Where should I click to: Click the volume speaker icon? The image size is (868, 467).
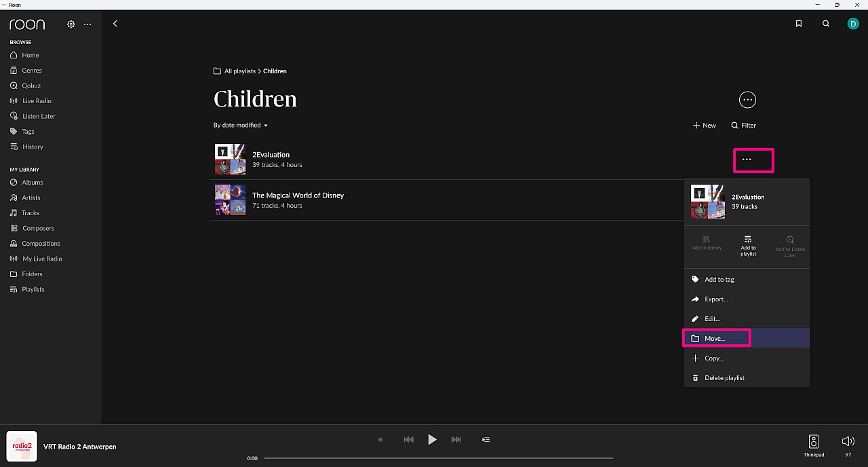(x=848, y=441)
